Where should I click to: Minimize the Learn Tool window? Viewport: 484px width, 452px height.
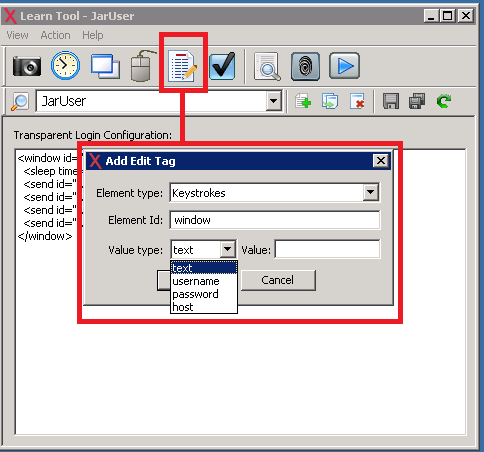[431, 16]
